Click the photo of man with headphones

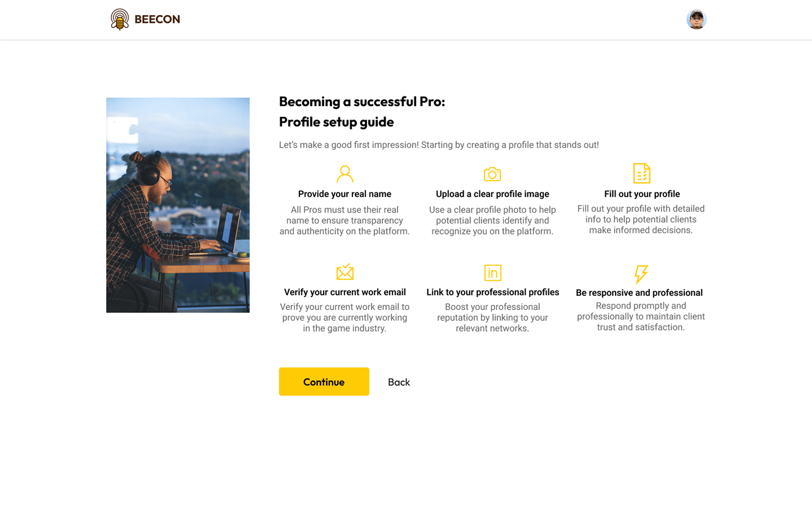point(178,205)
